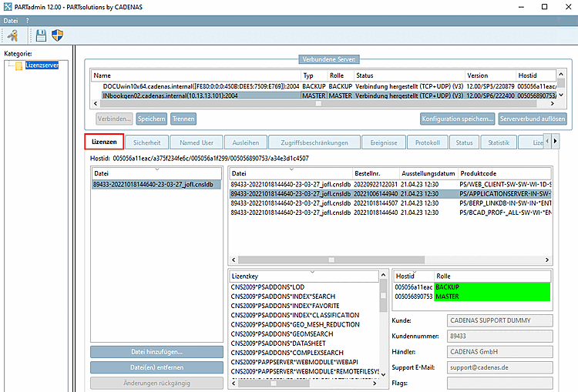Click the Ausstellungsdatum column header
Image resolution: width=578 pixels, height=392 pixels.
(x=428, y=173)
